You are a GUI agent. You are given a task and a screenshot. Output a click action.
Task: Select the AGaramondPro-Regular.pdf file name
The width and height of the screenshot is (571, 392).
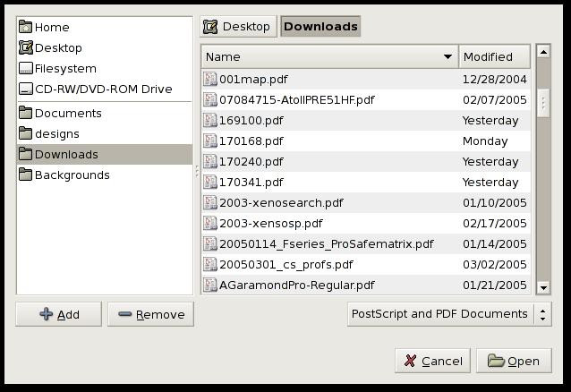pos(297,285)
